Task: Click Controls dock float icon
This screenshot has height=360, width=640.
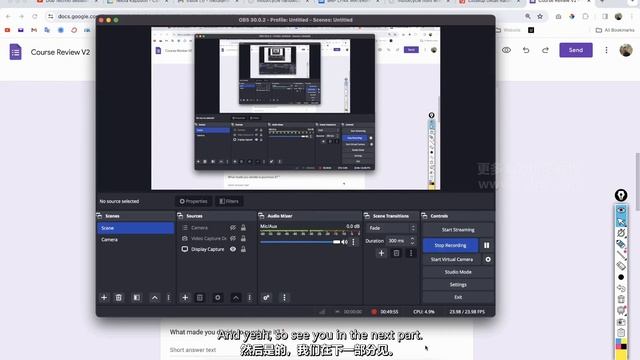Action: pyautogui.click(x=424, y=216)
